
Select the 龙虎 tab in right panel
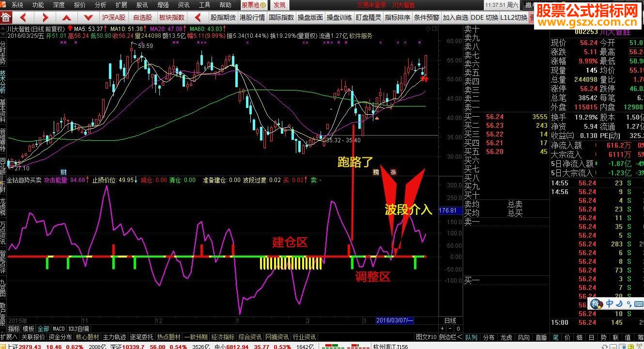pyautogui.click(x=506, y=337)
